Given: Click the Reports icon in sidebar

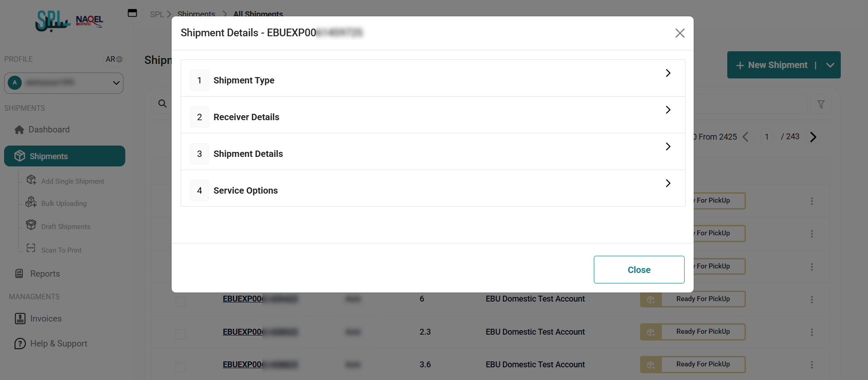Looking at the screenshot, I should point(19,274).
